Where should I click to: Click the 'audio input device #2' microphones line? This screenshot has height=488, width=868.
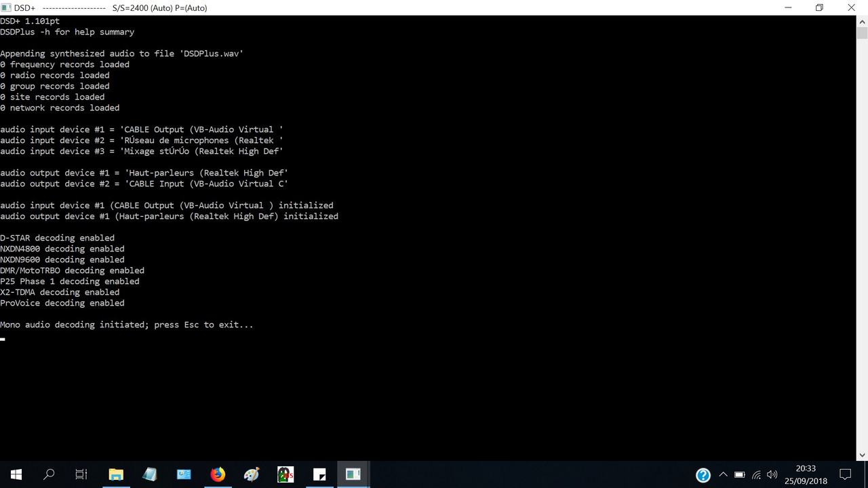(142, 140)
